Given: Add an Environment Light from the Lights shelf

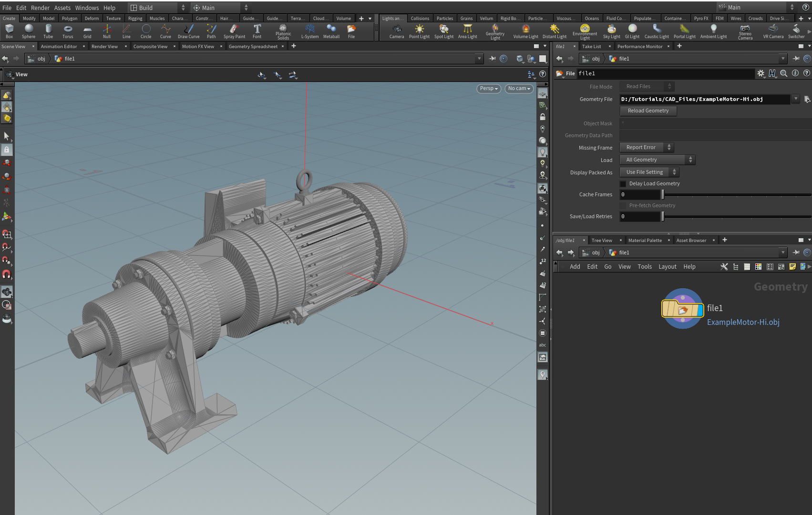Looking at the screenshot, I should 585,31.
